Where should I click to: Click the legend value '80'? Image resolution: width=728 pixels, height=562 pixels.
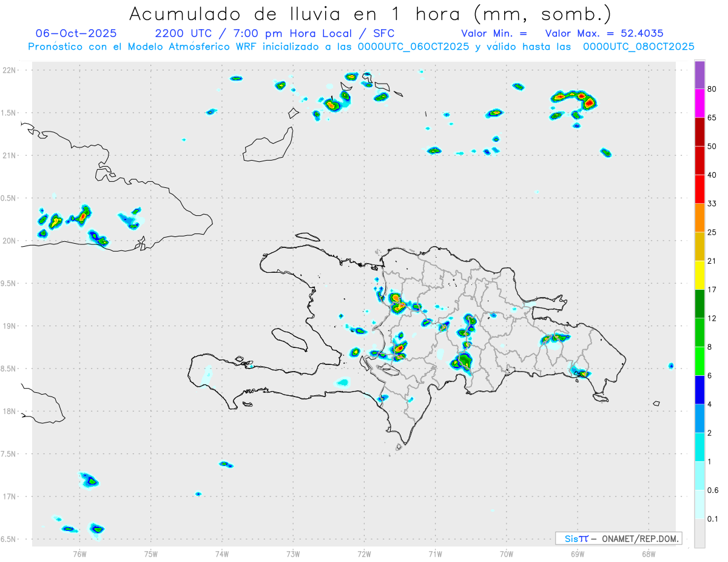[712, 89]
